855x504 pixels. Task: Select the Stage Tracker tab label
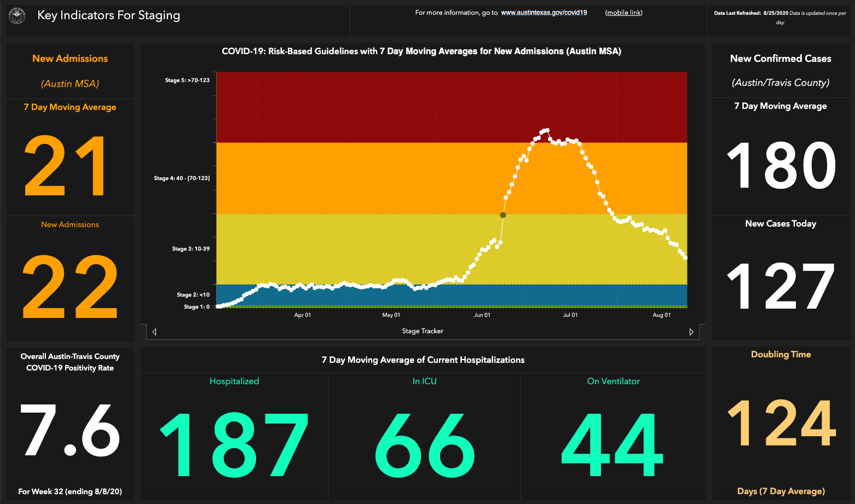(422, 331)
